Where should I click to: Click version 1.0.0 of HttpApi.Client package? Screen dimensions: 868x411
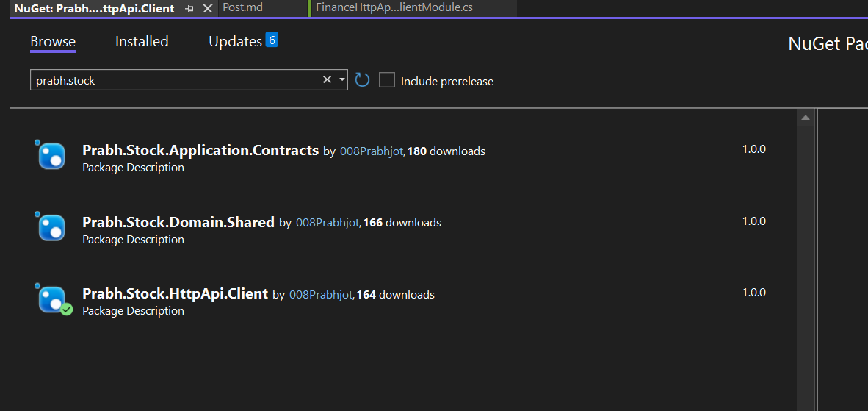coord(754,293)
